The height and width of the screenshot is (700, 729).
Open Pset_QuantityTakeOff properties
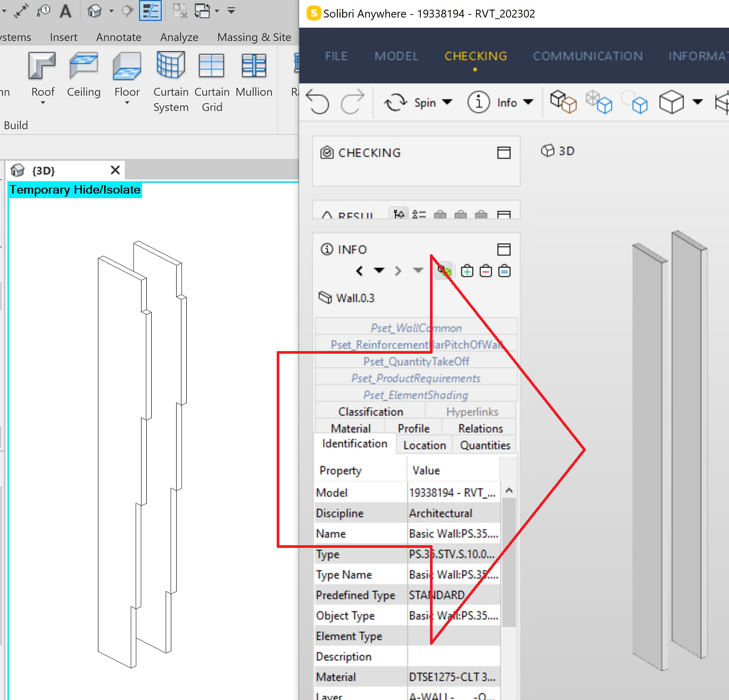(416, 361)
